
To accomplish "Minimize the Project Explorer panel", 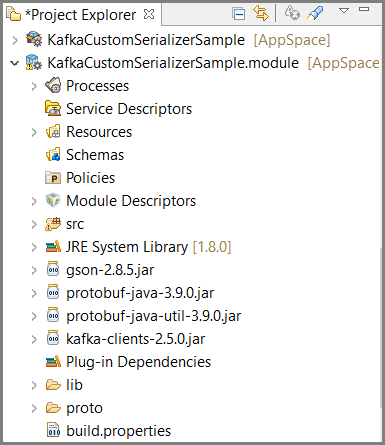I will coord(364,9).
